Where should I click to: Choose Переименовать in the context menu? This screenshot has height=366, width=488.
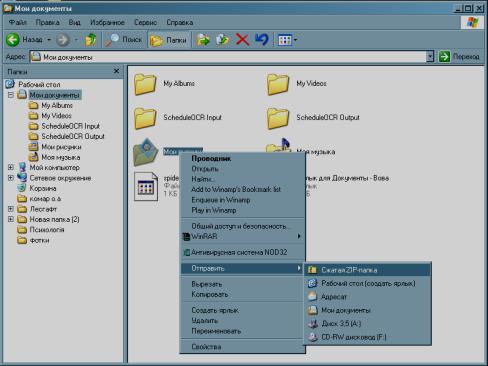(x=242, y=331)
